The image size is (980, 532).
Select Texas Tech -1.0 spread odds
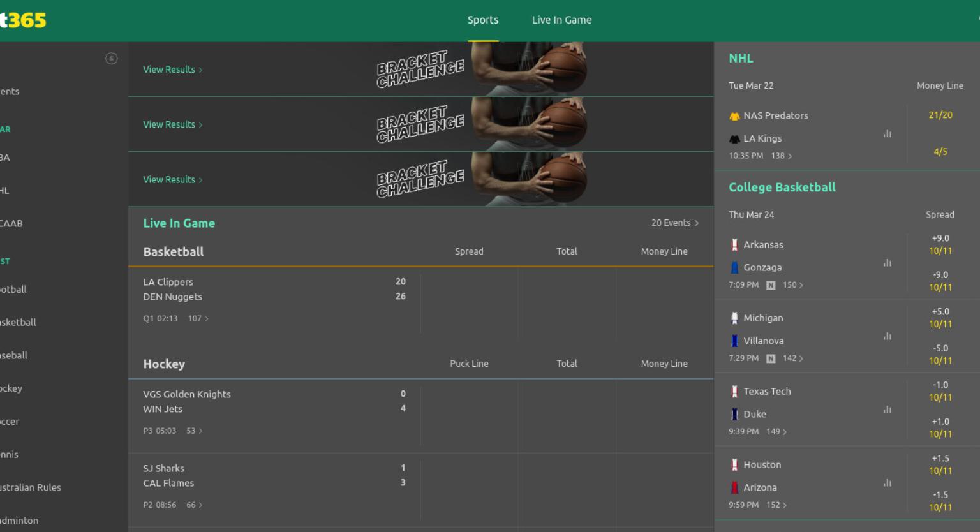940,391
